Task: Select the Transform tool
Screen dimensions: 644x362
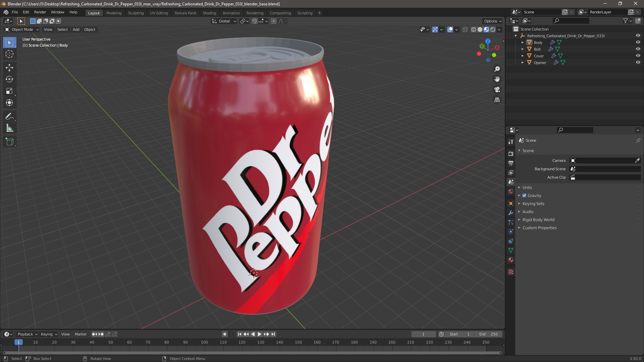Action: point(9,103)
